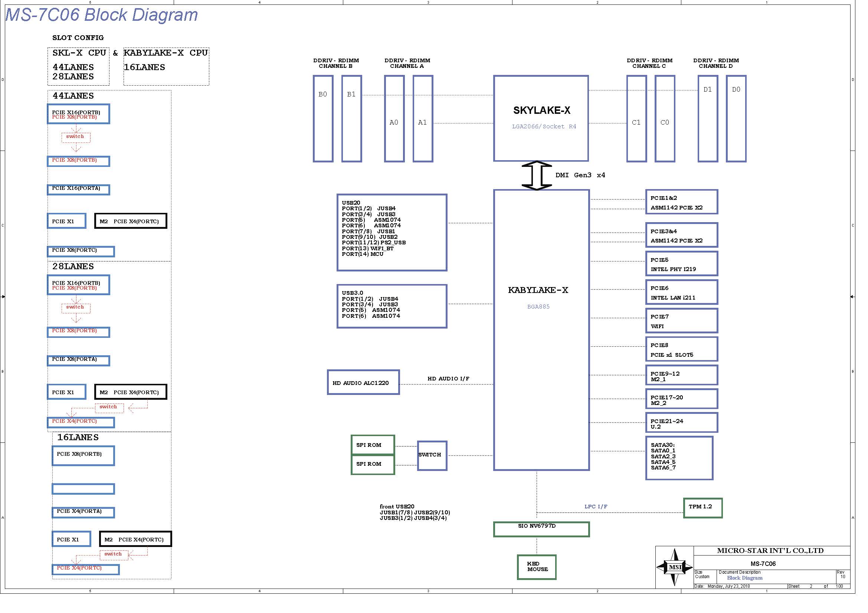Select the 'PCIE X4(PORTA)' slot box
The width and height of the screenshot is (868, 613).
(83, 513)
